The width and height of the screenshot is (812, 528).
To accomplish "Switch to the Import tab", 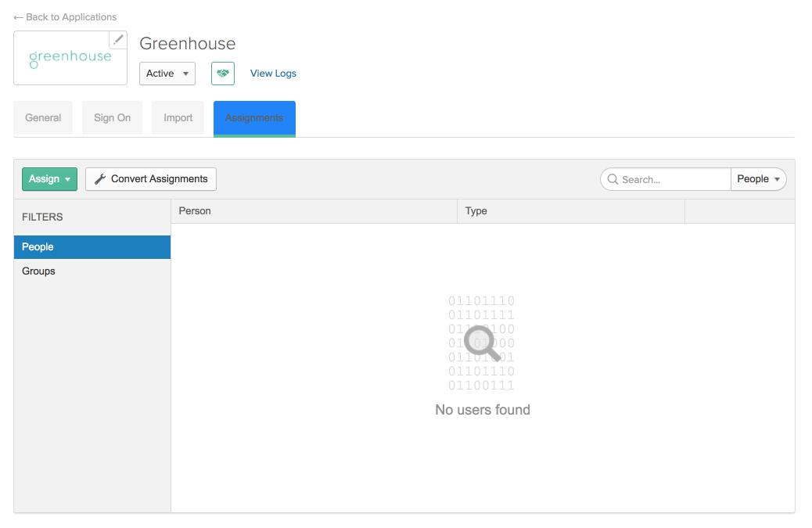I will coord(178,118).
